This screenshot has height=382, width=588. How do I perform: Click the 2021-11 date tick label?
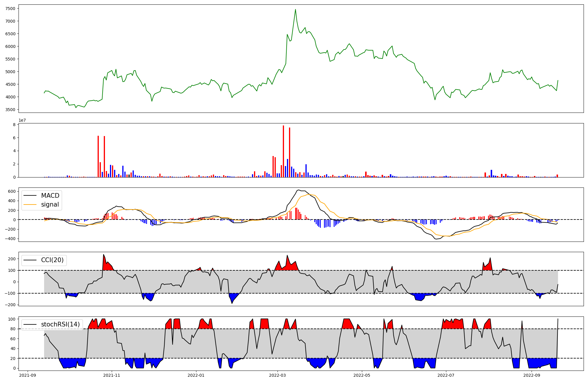click(112, 375)
